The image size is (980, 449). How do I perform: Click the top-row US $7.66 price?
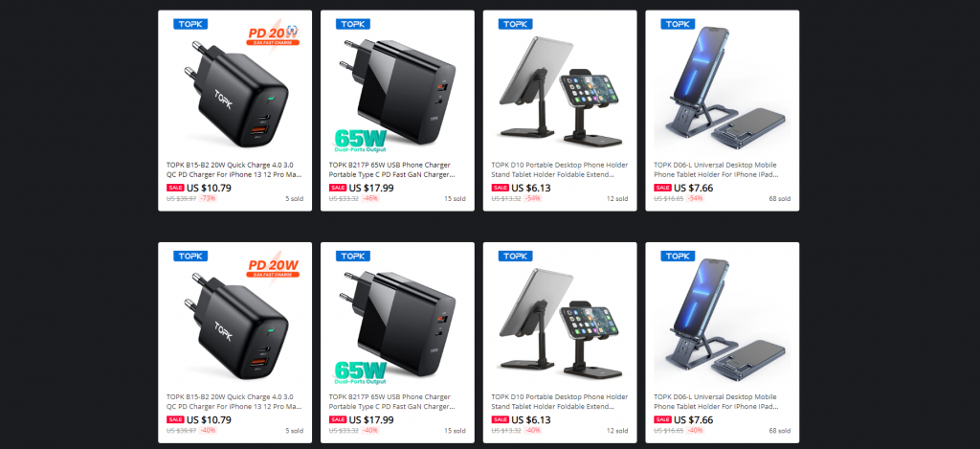(693, 188)
